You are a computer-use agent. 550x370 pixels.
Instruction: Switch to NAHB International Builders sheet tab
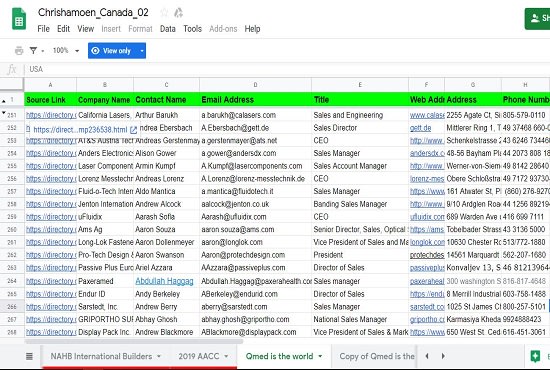[x=101, y=356]
